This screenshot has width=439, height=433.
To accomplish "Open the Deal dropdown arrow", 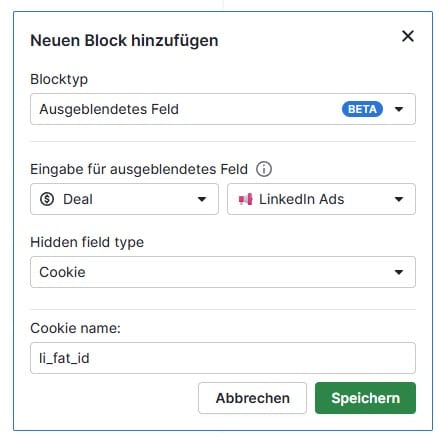I will click(202, 199).
